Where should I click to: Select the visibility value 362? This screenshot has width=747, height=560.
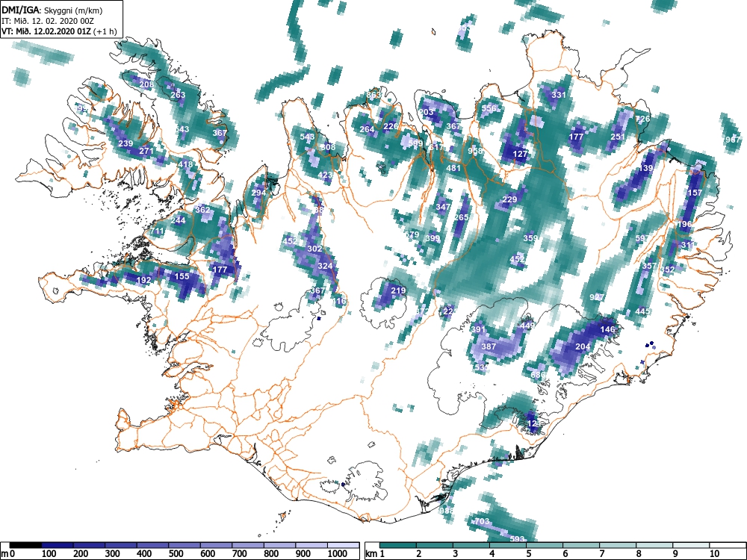tap(202, 210)
